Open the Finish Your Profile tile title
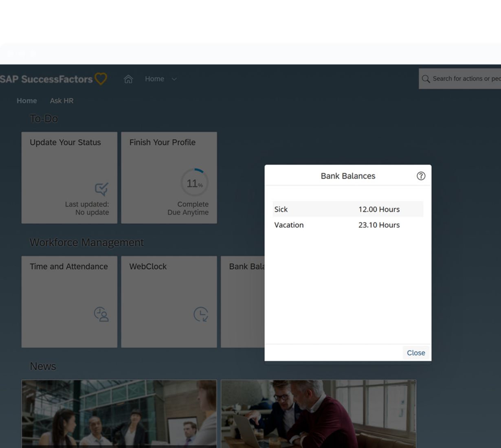This screenshot has height=448, width=501. [162, 143]
